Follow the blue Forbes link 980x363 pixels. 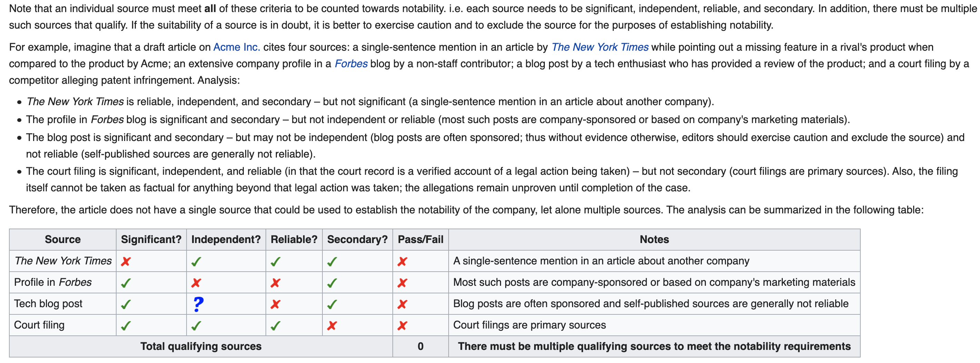pos(351,63)
